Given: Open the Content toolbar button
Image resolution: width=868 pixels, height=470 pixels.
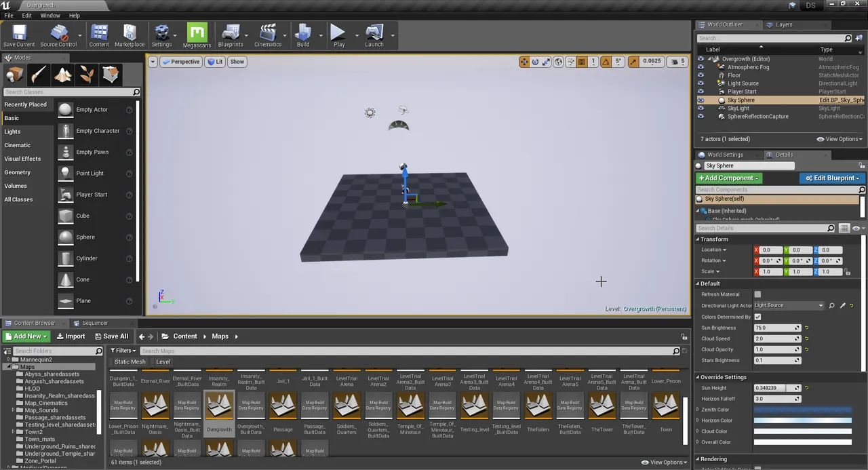Looking at the screenshot, I should (99, 36).
